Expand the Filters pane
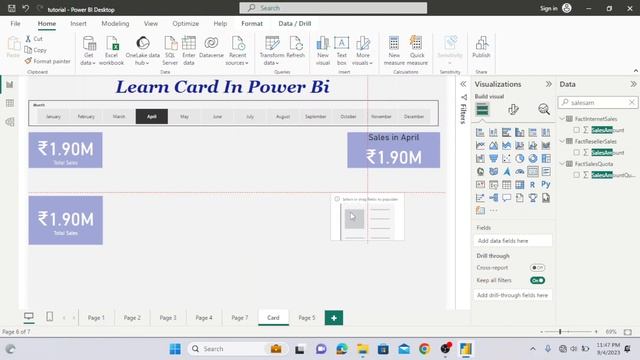The width and height of the screenshot is (640, 360). (x=463, y=84)
